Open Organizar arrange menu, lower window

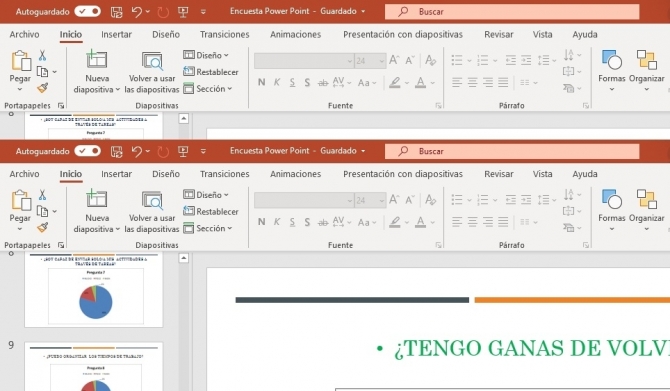(646, 210)
